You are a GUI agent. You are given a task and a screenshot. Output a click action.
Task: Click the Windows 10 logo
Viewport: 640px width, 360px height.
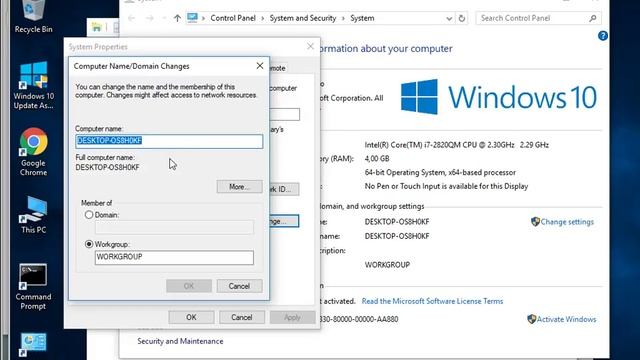pos(499,97)
